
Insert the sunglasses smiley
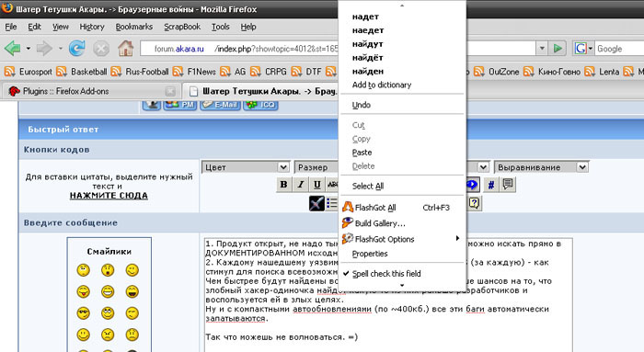click(x=83, y=313)
